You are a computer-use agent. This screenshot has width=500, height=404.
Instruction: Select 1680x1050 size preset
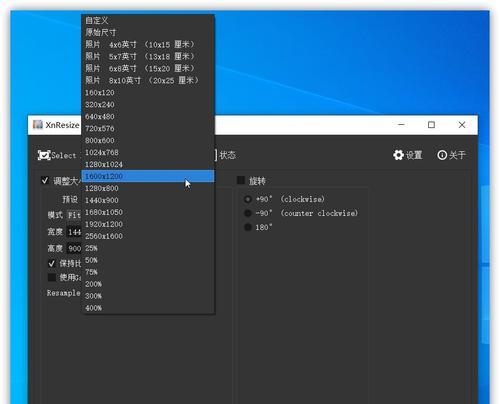point(148,212)
